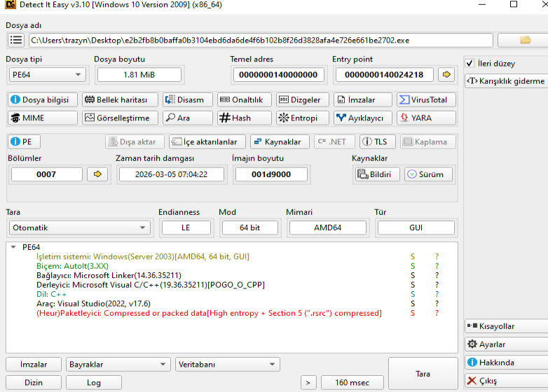Click the arrow button next to Bölümler count
548x392 pixels.
[97, 174]
